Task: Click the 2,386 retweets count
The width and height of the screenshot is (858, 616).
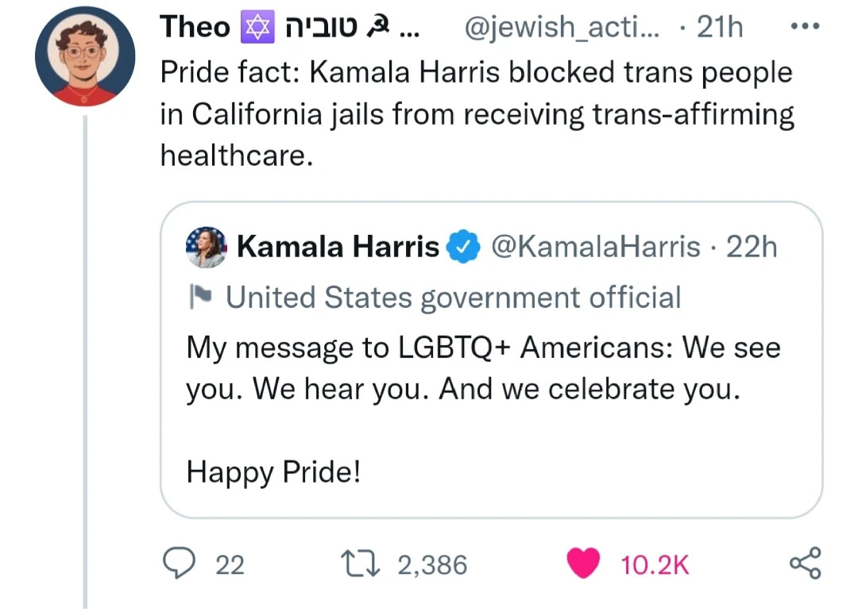Action: tap(431, 564)
